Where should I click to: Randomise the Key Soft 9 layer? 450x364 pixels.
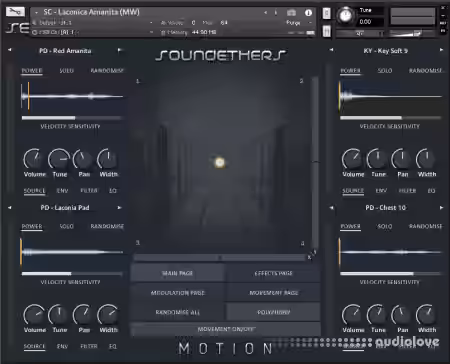(426, 71)
